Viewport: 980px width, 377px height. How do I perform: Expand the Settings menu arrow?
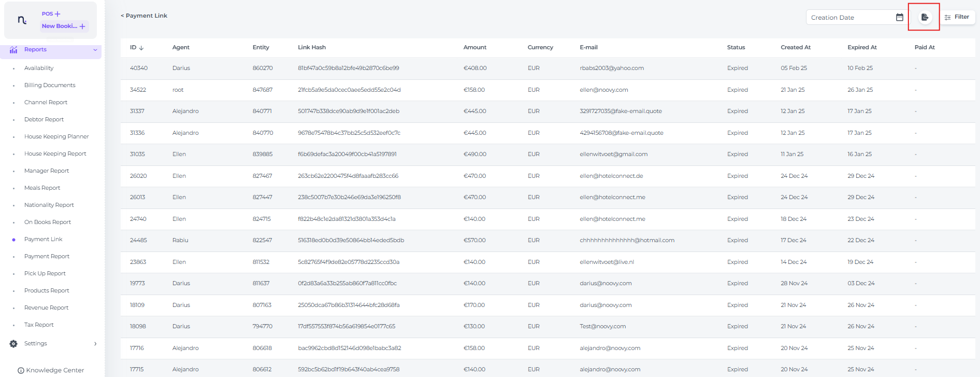click(95, 344)
